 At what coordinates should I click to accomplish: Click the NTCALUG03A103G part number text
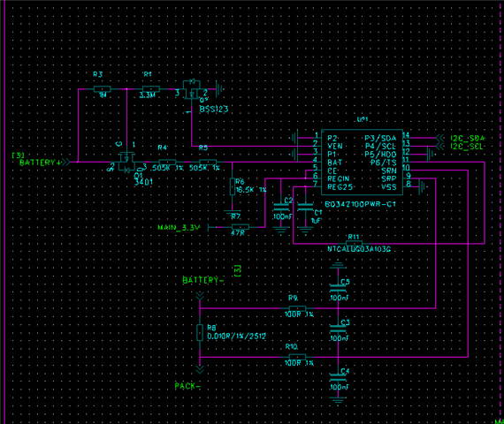[x=359, y=249]
